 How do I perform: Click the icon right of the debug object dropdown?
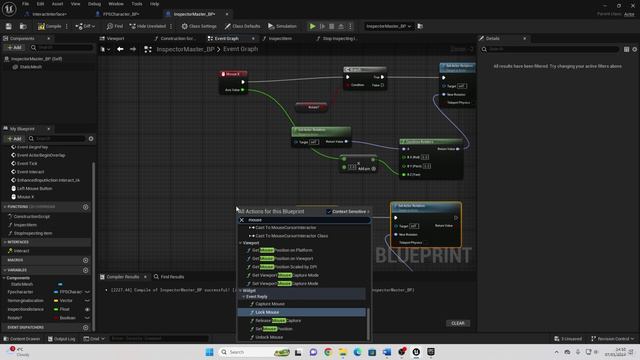pos(420,26)
